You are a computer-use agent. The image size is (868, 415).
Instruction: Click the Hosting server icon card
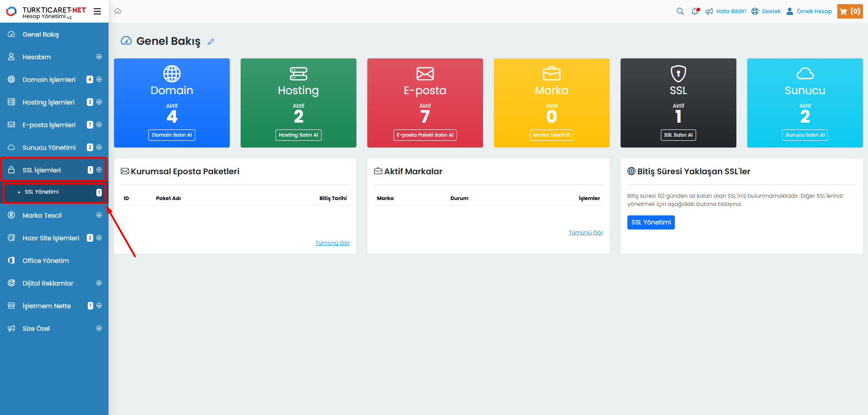coord(299,73)
